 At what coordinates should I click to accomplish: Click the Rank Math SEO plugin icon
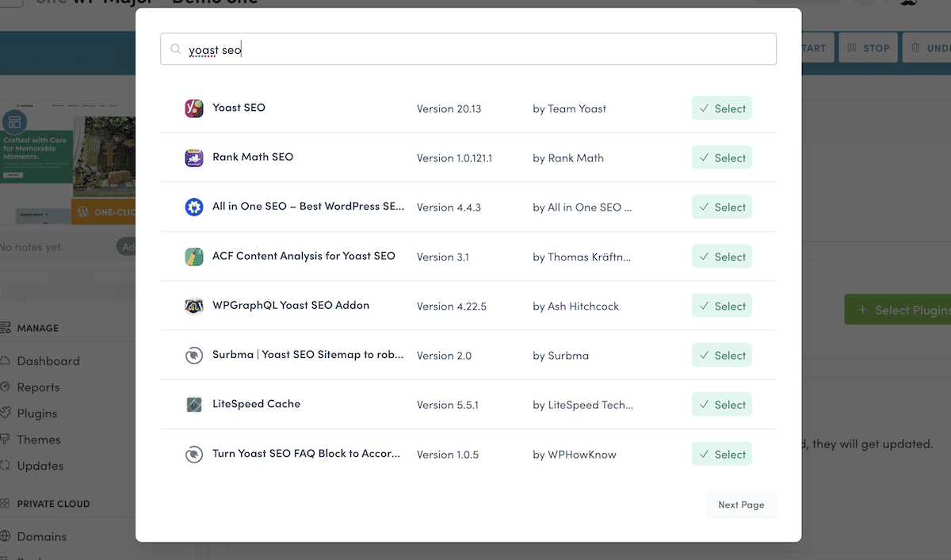point(194,158)
